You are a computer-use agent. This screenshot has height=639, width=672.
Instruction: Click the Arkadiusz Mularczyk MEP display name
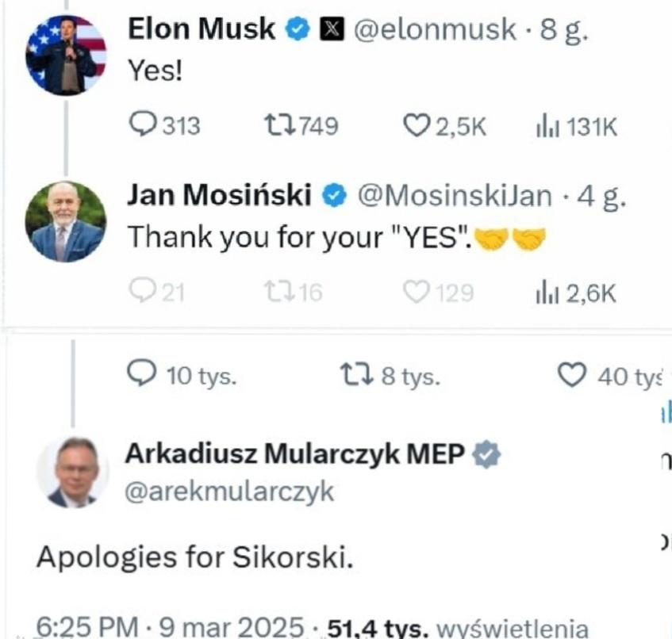coord(294,455)
